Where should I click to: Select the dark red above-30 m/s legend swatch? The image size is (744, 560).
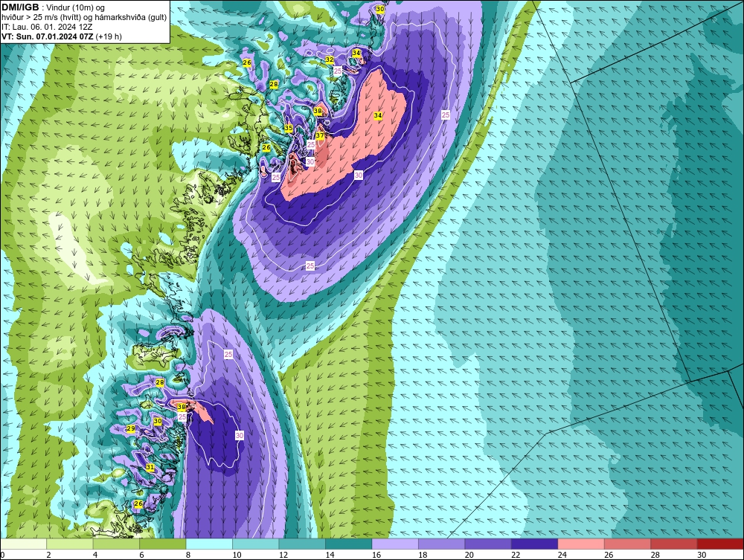[721, 544]
